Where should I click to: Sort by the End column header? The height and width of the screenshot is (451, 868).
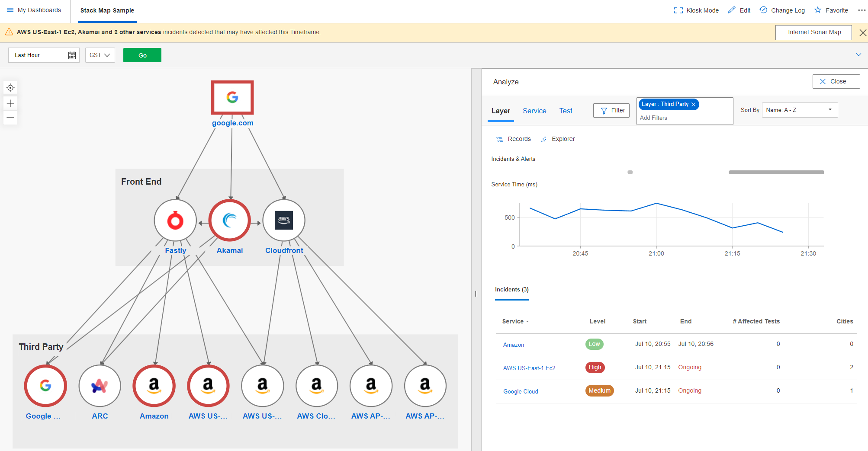(x=685, y=321)
